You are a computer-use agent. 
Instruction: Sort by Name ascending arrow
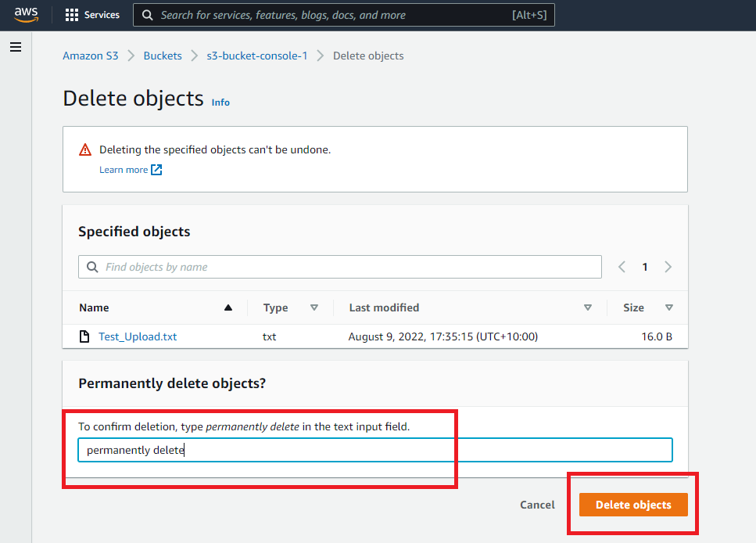click(x=228, y=307)
